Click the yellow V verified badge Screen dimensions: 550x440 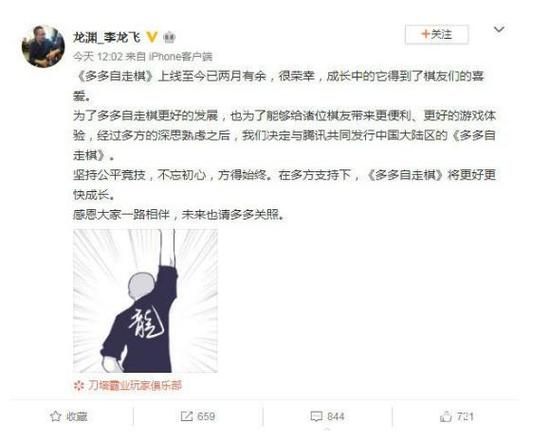152,37
